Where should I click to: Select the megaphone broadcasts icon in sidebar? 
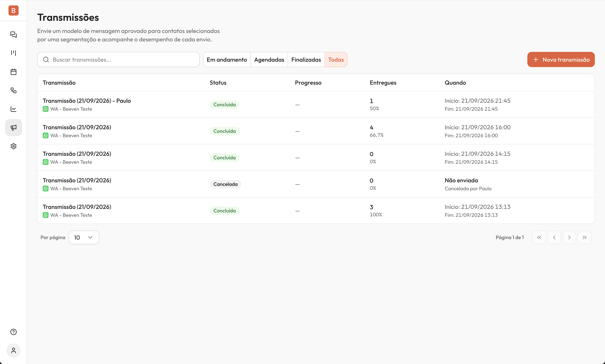tap(14, 128)
